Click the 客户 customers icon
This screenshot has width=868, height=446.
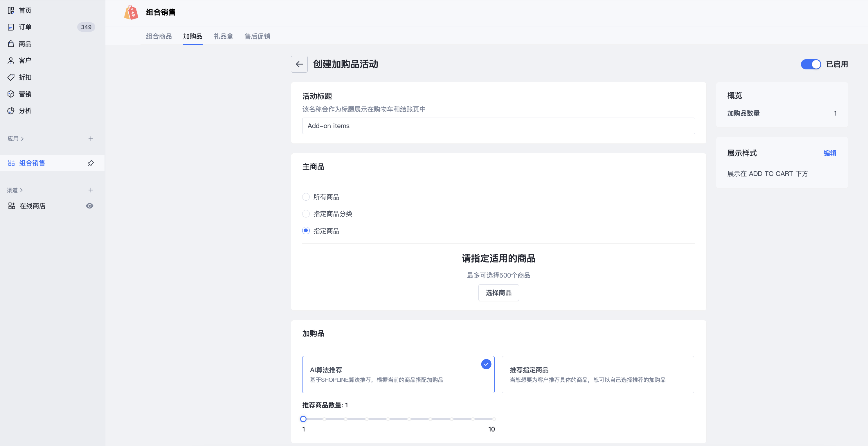(x=11, y=60)
